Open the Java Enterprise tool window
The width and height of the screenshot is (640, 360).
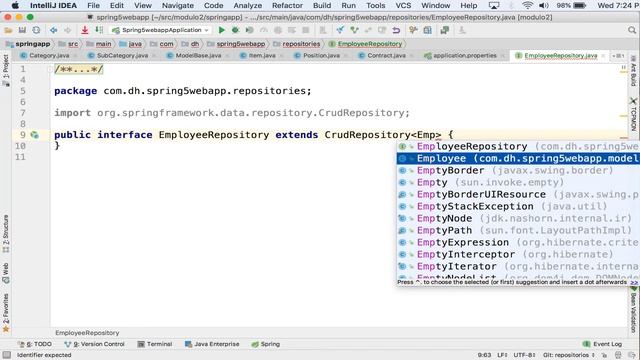212,344
